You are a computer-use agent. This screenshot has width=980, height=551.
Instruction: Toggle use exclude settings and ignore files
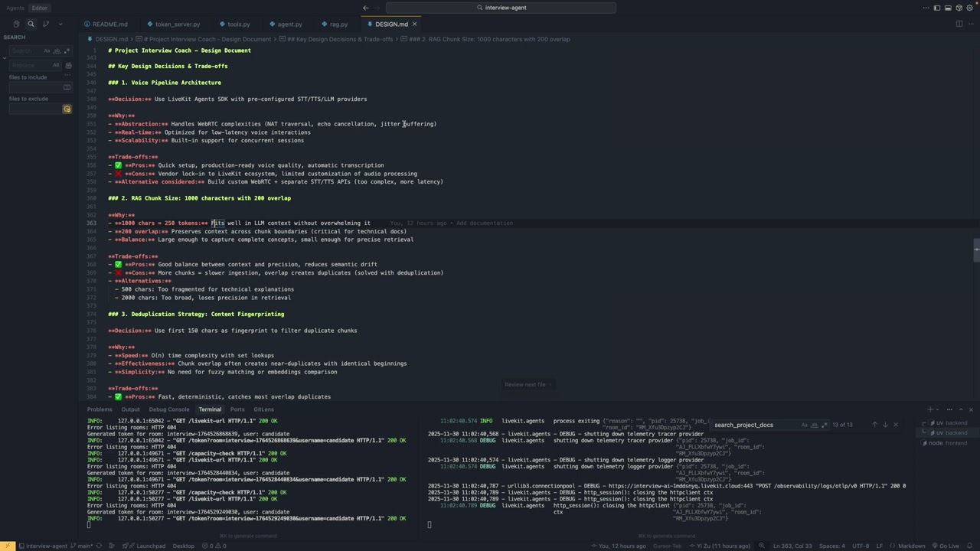tap(67, 109)
